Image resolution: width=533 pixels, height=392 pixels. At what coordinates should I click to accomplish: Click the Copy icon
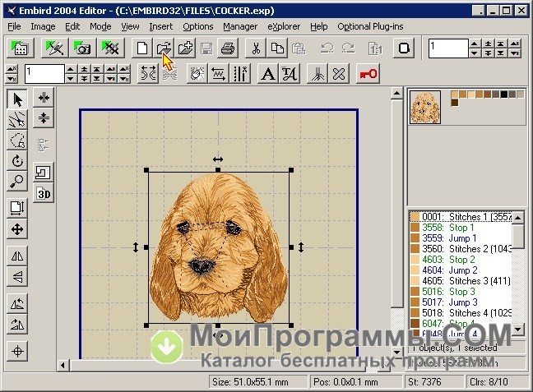point(277,48)
